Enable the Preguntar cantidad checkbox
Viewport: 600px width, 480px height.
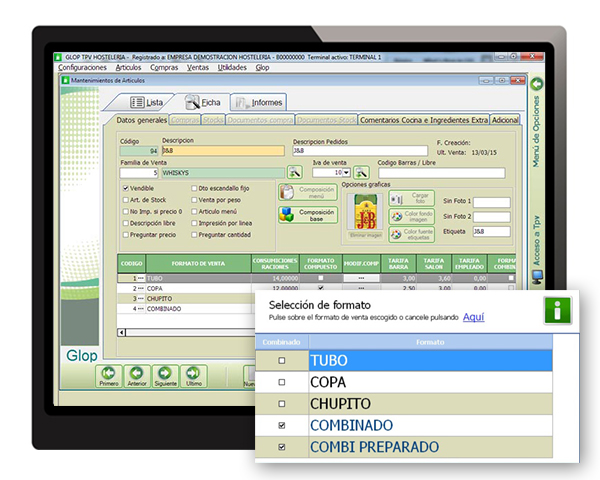[194, 235]
